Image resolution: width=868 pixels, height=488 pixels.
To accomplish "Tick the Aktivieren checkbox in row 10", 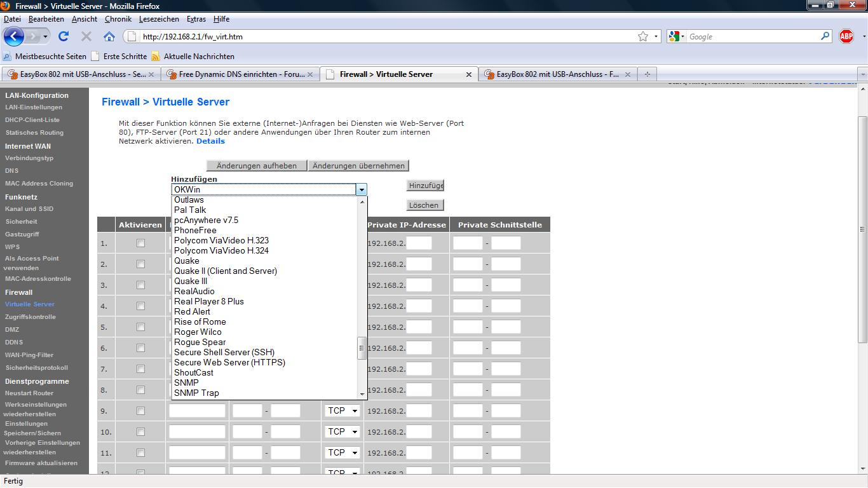I will point(140,432).
